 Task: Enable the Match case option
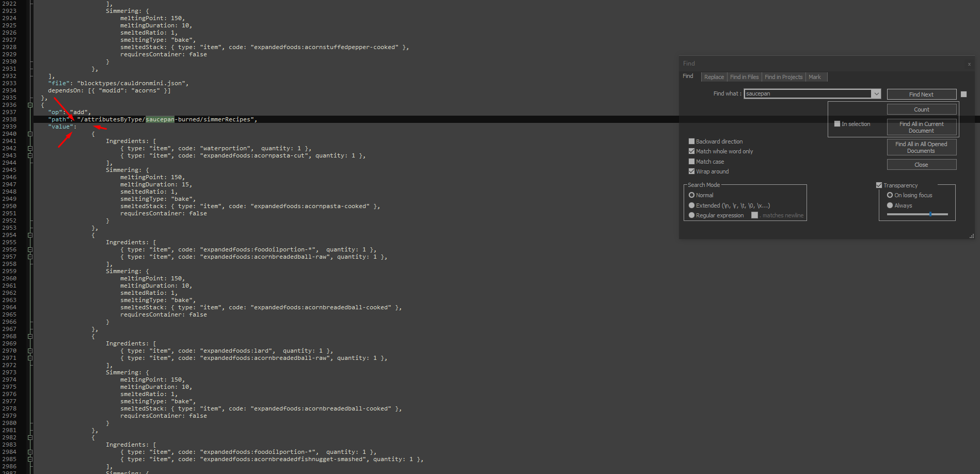pyautogui.click(x=691, y=162)
